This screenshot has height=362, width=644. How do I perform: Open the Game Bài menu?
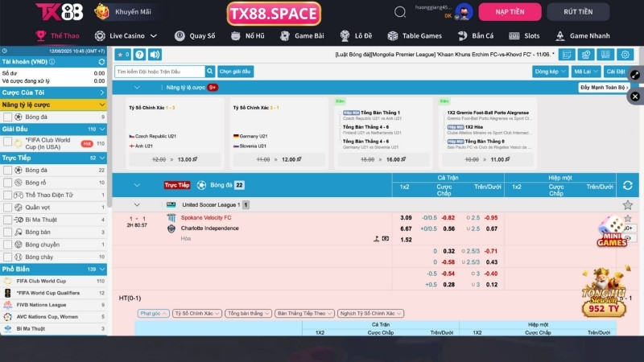click(302, 35)
